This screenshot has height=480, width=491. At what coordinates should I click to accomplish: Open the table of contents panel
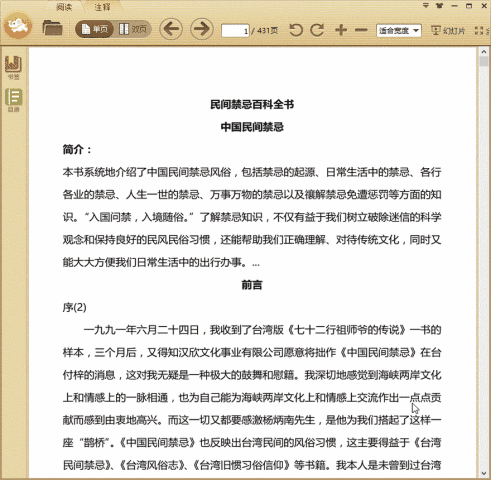[x=14, y=100]
